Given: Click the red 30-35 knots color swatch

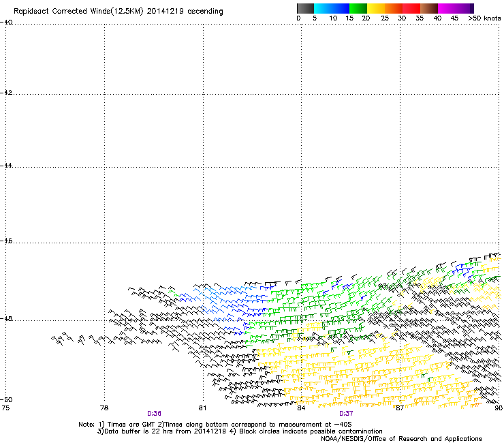Looking at the screenshot, I should pyautogui.click(x=411, y=8).
